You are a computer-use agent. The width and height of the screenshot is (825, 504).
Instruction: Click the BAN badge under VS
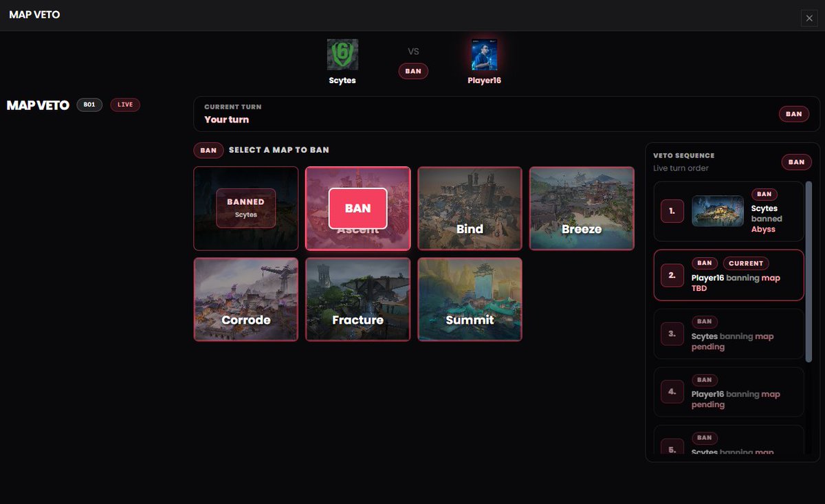pyautogui.click(x=413, y=71)
